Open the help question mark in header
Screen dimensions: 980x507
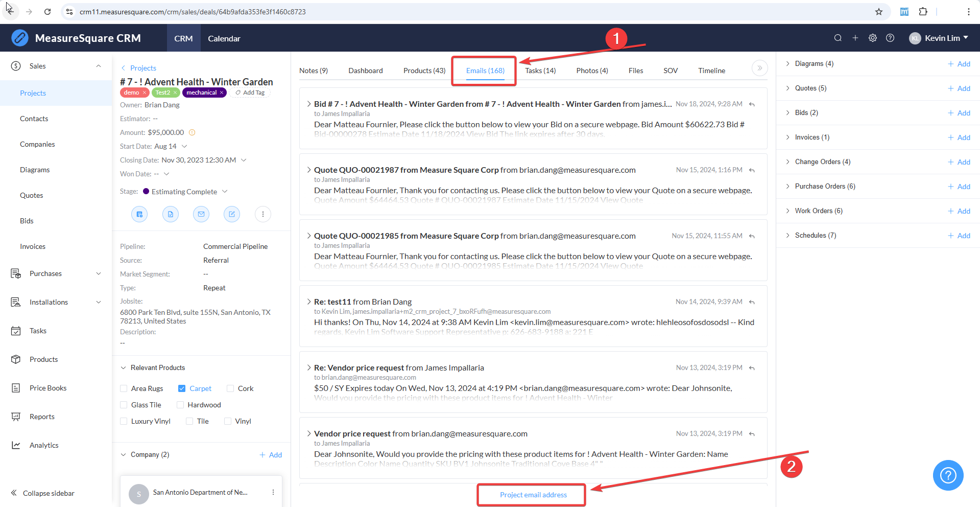coord(890,38)
